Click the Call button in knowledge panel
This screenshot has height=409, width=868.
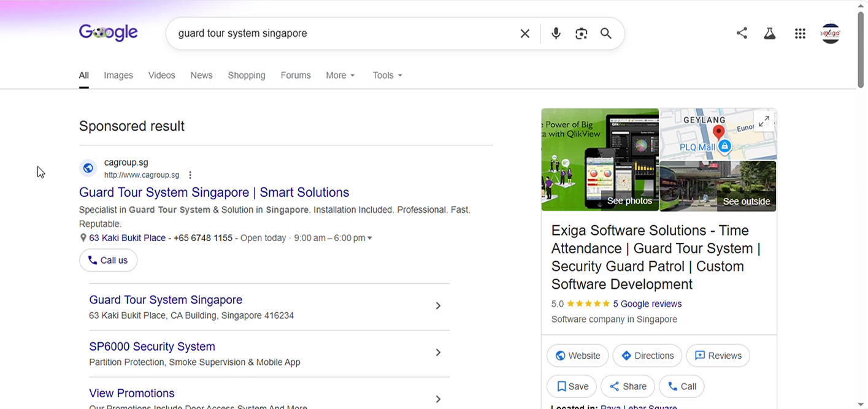682,386
